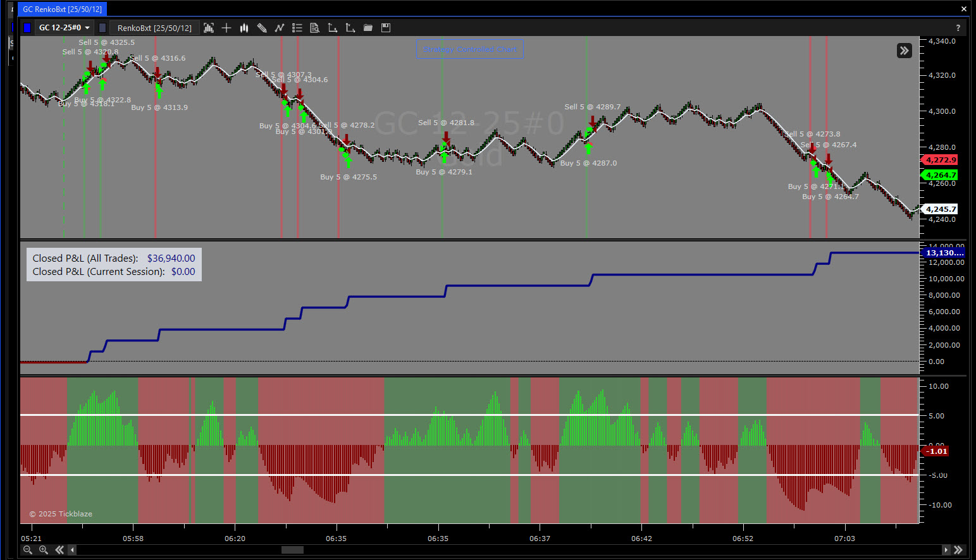This screenshot has width=976, height=560.
Task: Open the folder icon in chart toolbar
Action: coord(368,28)
